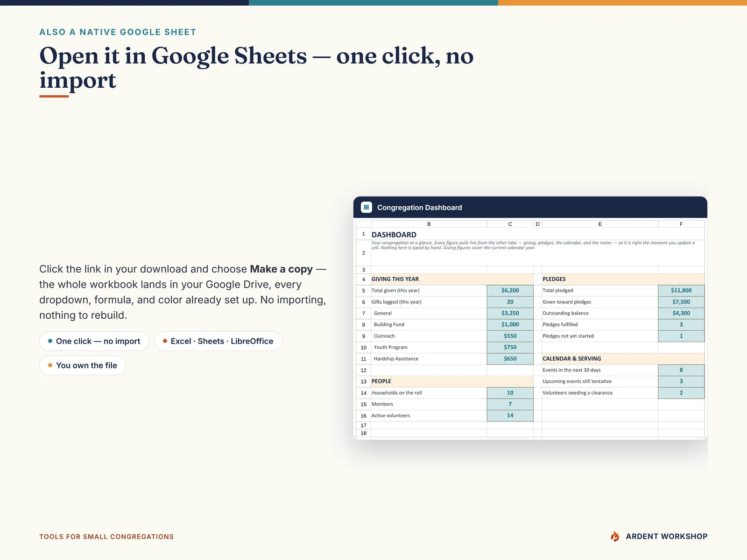Click the 'Upcoming events still tentative' label
747x560 pixels.
577,381
